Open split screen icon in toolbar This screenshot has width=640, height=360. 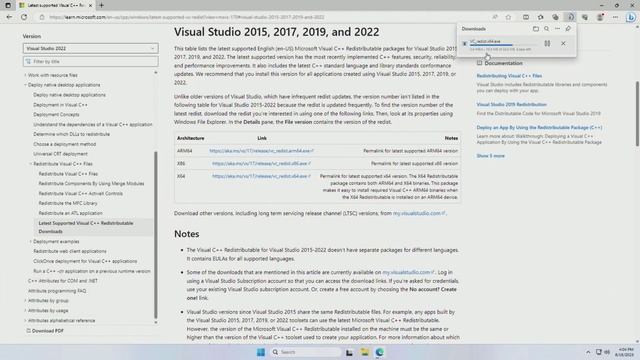point(526,17)
